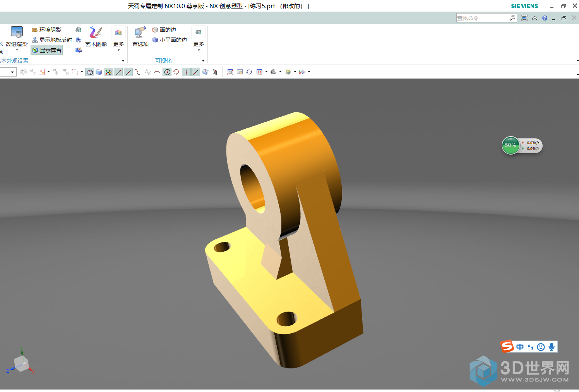
Task: Click the zoom window view icon
Action: 230,72
